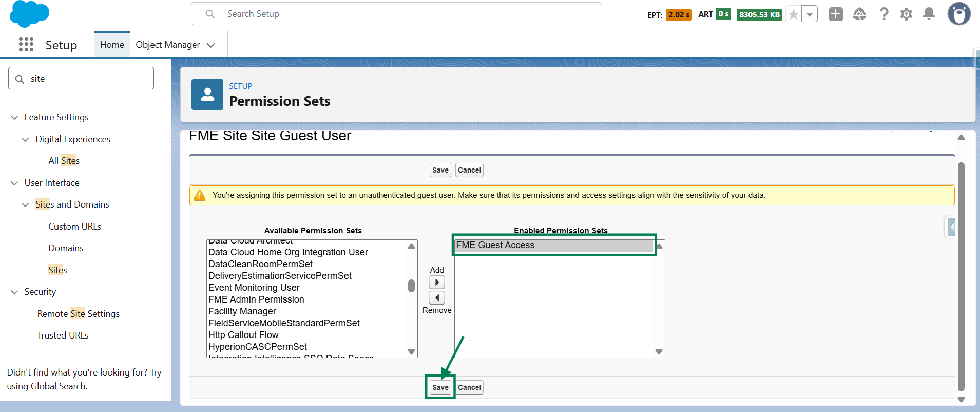Open Domains in the sidebar

[66, 248]
